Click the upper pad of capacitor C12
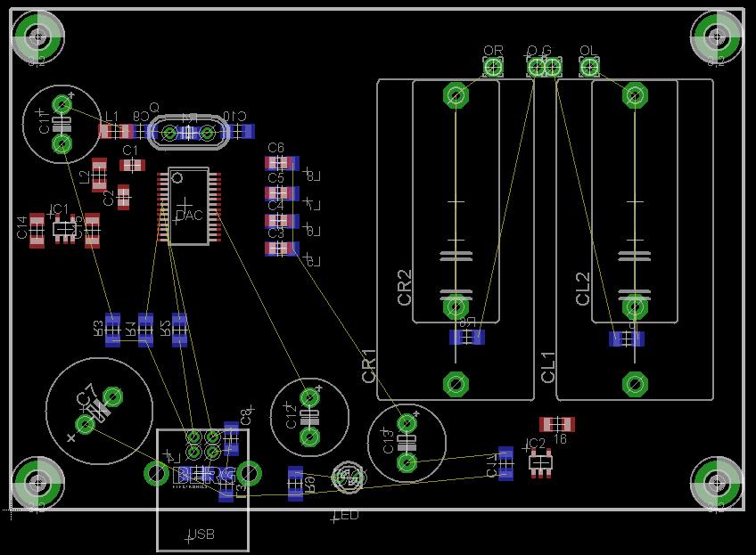 click(x=309, y=398)
